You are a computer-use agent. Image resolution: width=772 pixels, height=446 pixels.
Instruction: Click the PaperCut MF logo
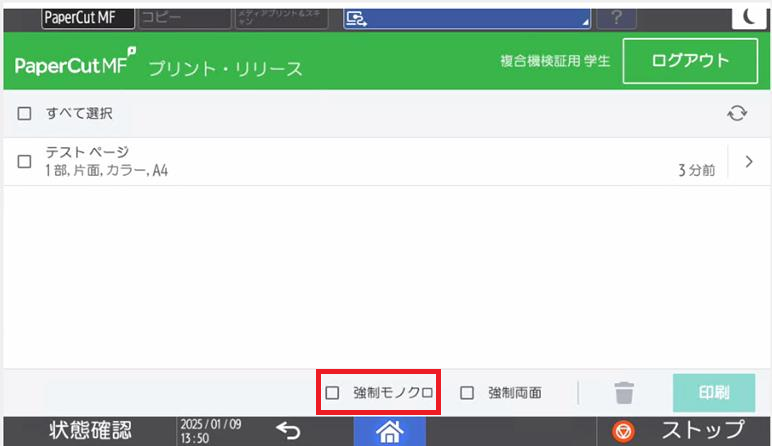point(75,62)
